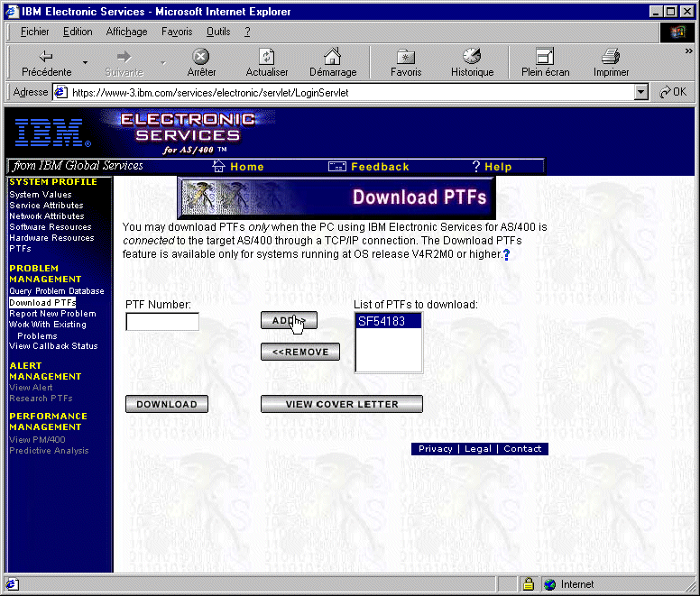700x596 pixels.
Task: Click the <<REMOVE button
Action: pos(300,352)
